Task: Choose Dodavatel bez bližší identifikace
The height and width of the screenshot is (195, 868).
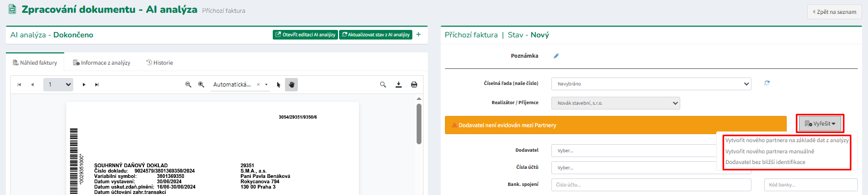Action: (765, 162)
